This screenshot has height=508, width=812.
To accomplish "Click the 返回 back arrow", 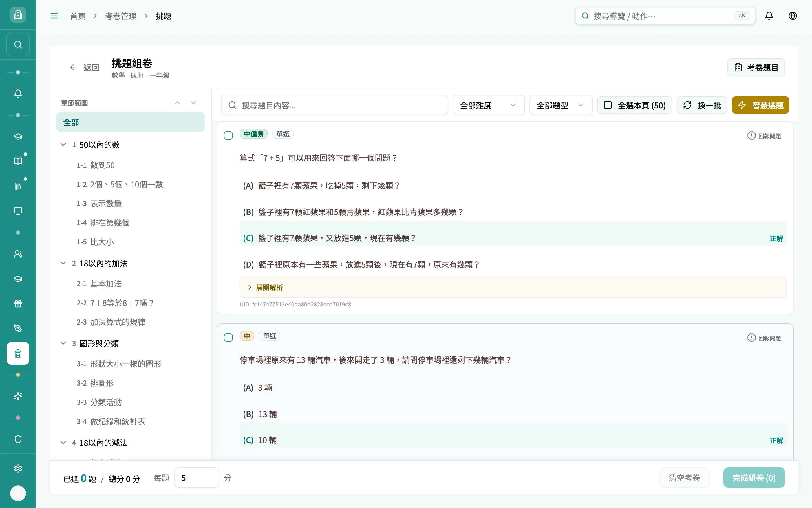I will pyautogui.click(x=85, y=67).
